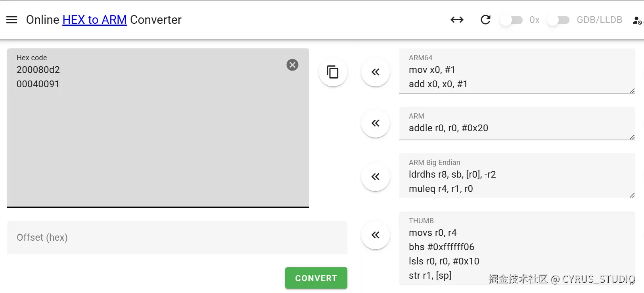Image resolution: width=644 pixels, height=293 pixels.
Task: Click the ARM64 output text box
Action: coord(517,71)
